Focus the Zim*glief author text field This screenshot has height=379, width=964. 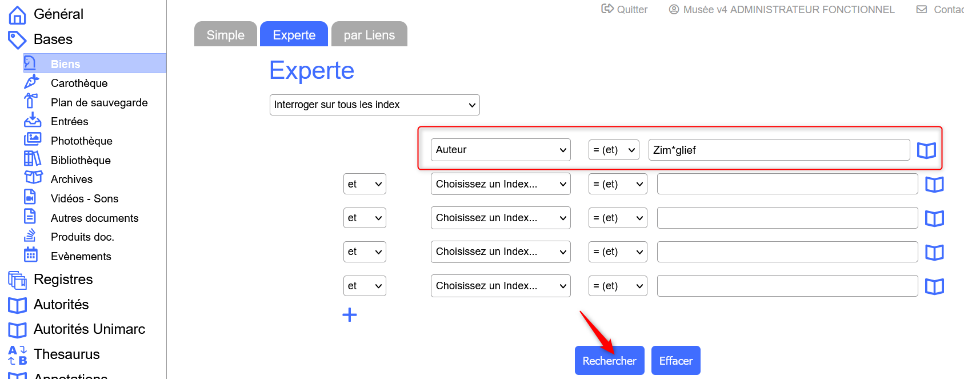point(779,150)
